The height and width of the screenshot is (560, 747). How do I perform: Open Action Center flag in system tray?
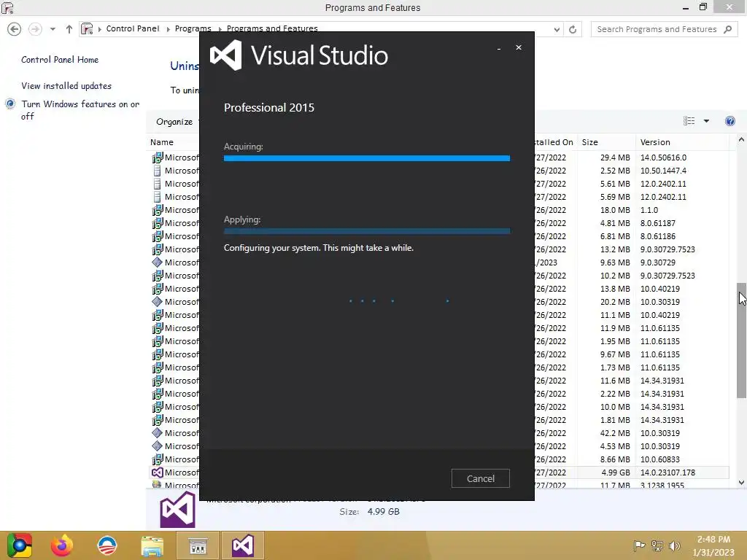tap(639, 545)
